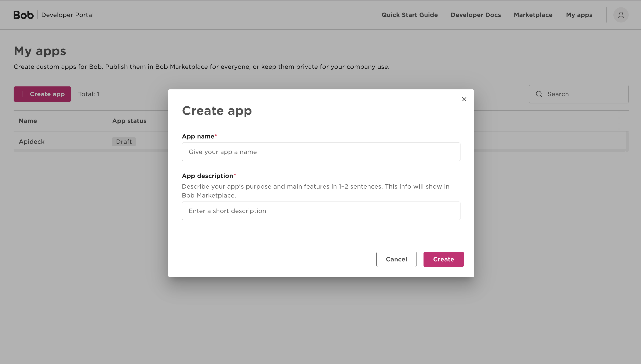Viewport: 641px width, 364px height.
Task: Click the App description input field
Action: pos(321,211)
